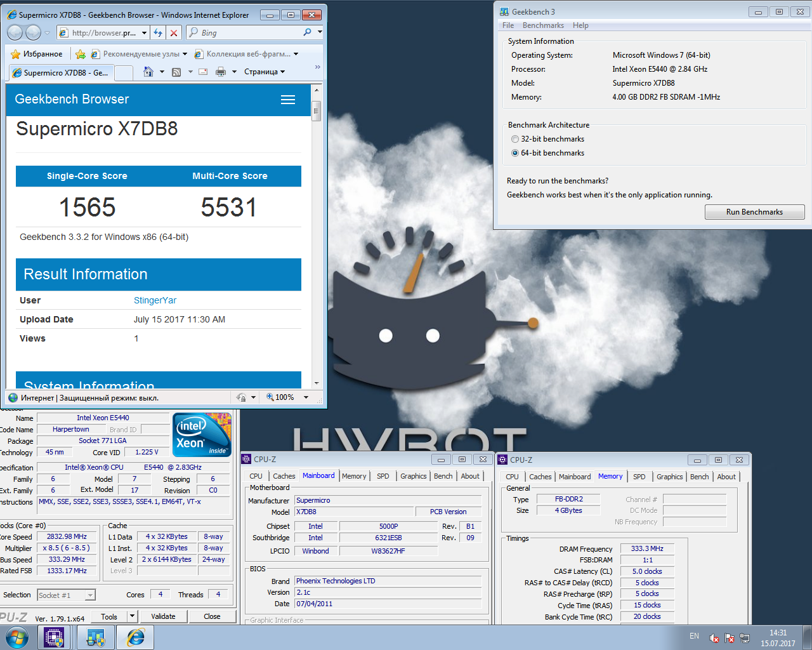Open Рекомендуемые узлы dropdown
Image resolution: width=812 pixels, height=650 pixels.
185,54
